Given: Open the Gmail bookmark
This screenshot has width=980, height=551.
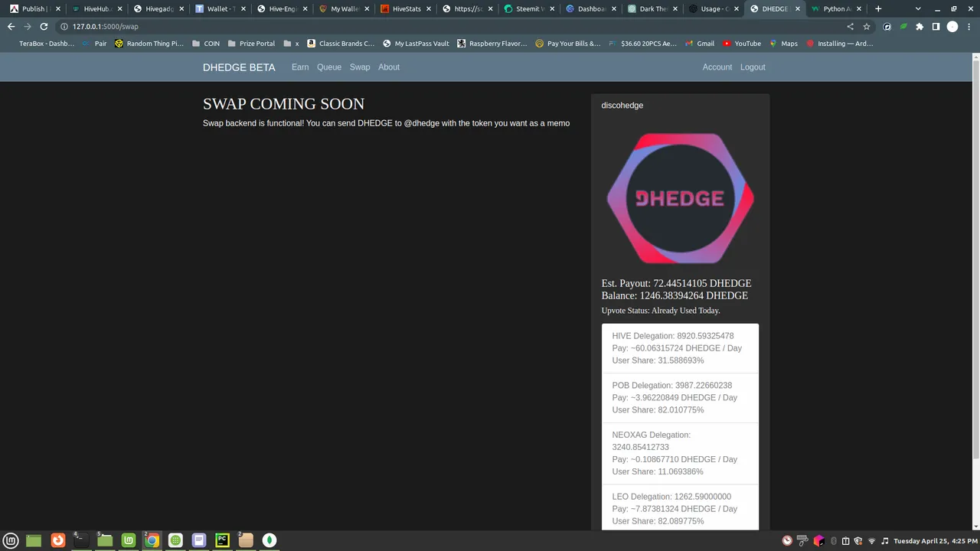Looking at the screenshot, I should (700, 44).
